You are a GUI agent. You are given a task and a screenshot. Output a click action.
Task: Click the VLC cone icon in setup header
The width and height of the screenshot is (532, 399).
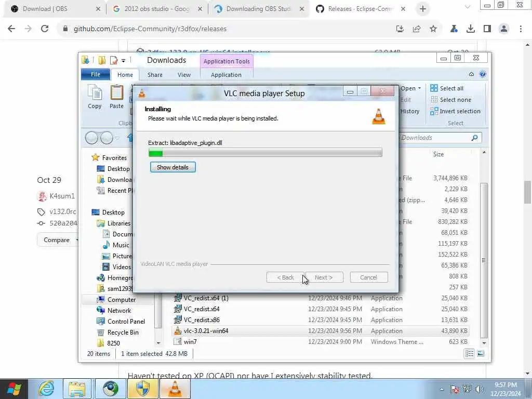click(379, 116)
